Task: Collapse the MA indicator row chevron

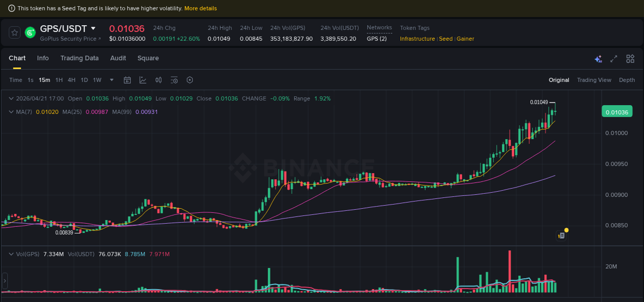Action: coord(11,112)
